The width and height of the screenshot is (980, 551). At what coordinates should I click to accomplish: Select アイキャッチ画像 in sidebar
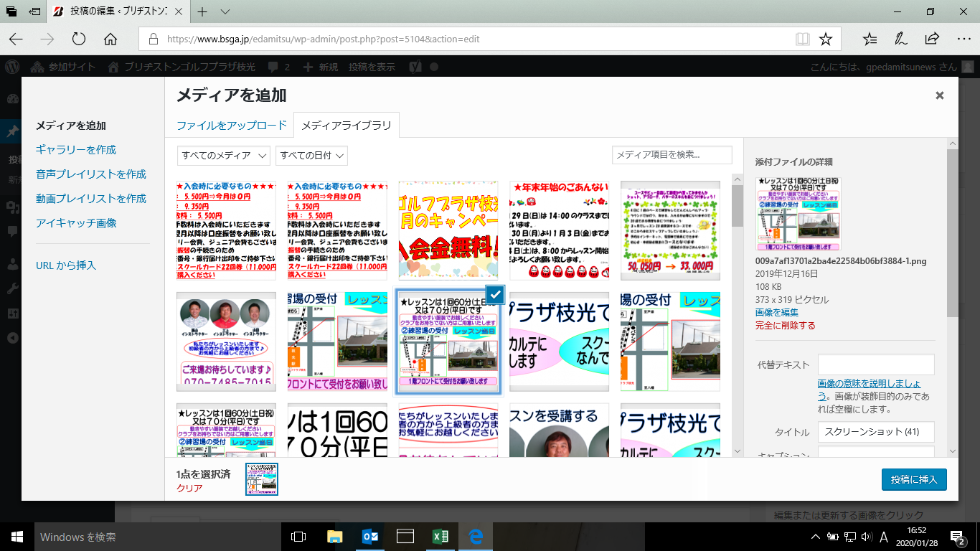tap(76, 223)
